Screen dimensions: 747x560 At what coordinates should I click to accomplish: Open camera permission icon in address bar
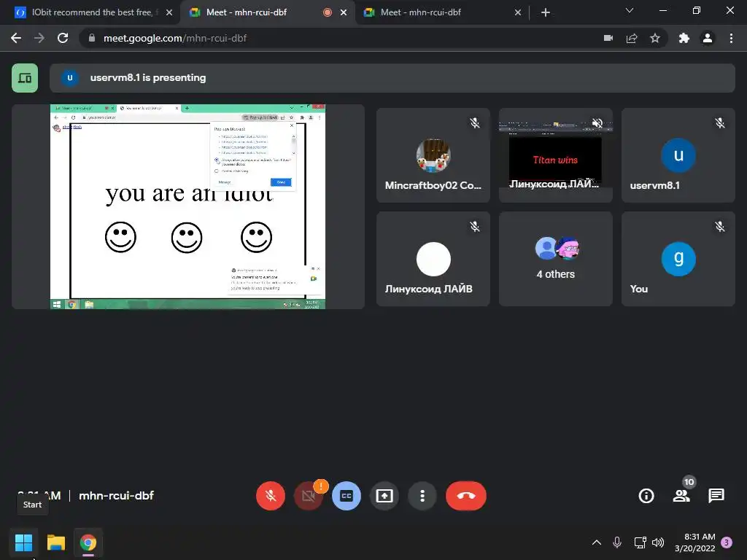point(608,38)
